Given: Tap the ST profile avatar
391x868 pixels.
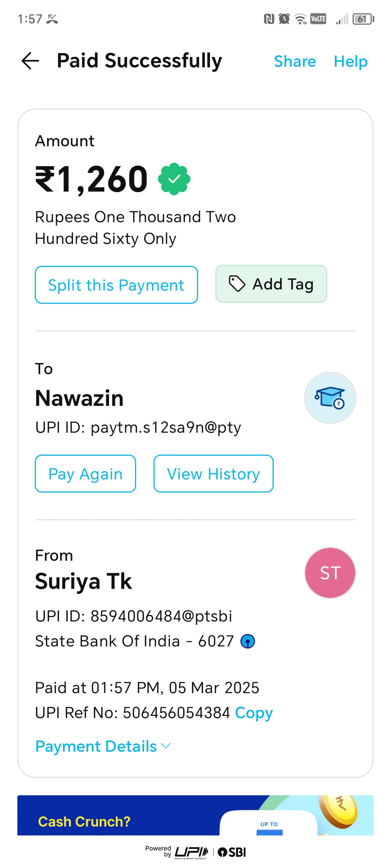Looking at the screenshot, I should [330, 573].
